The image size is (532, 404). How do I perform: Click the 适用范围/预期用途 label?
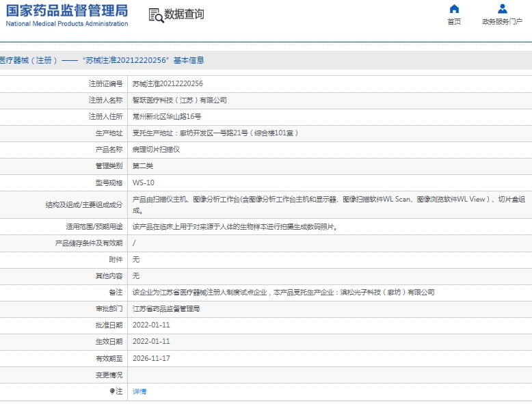coord(94,226)
